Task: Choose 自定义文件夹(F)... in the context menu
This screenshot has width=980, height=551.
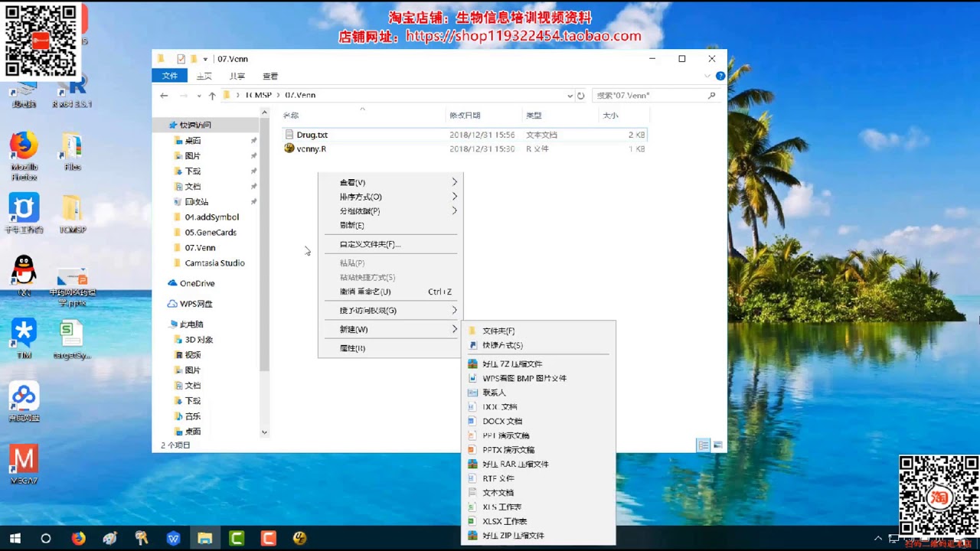Action: [x=390, y=244]
